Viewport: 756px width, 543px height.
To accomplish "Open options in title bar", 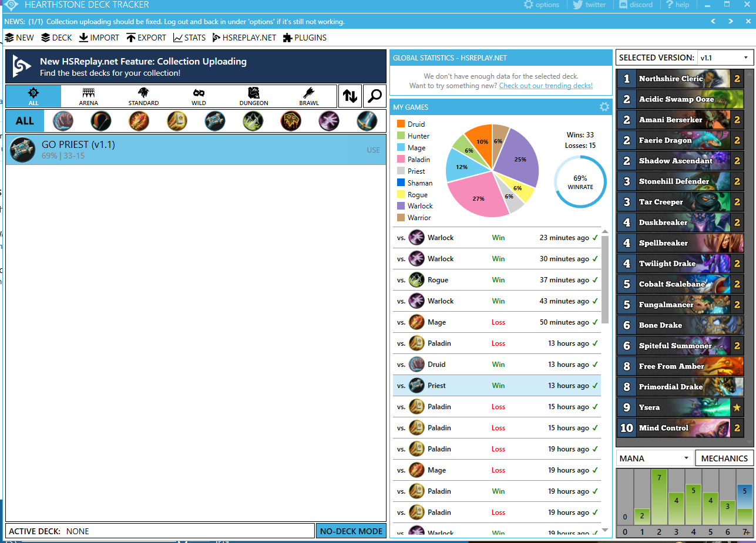I will click(541, 5).
